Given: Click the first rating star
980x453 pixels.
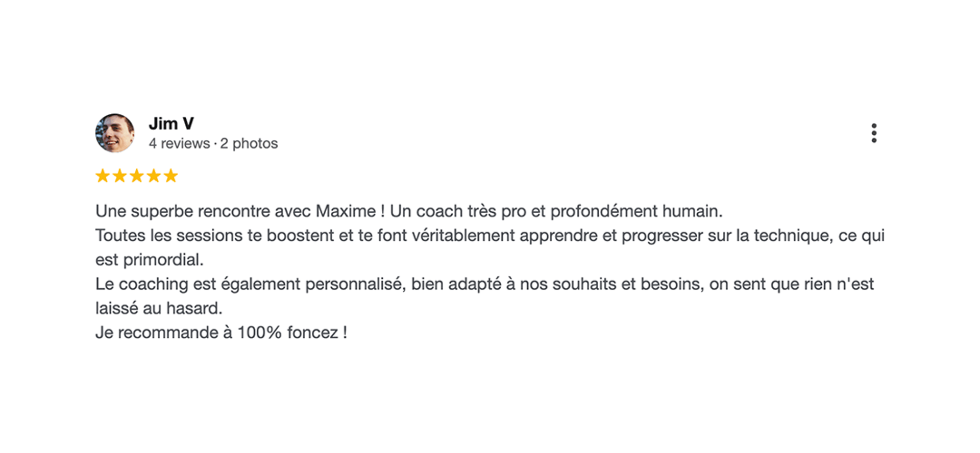Looking at the screenshot, I should pyautogui.click(x=103, y=176).
